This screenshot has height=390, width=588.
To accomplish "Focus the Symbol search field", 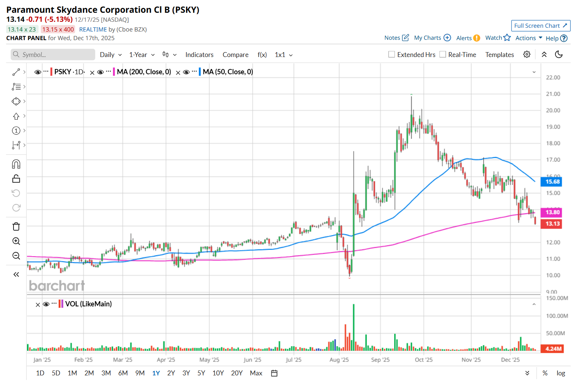I will coord(53,54).
